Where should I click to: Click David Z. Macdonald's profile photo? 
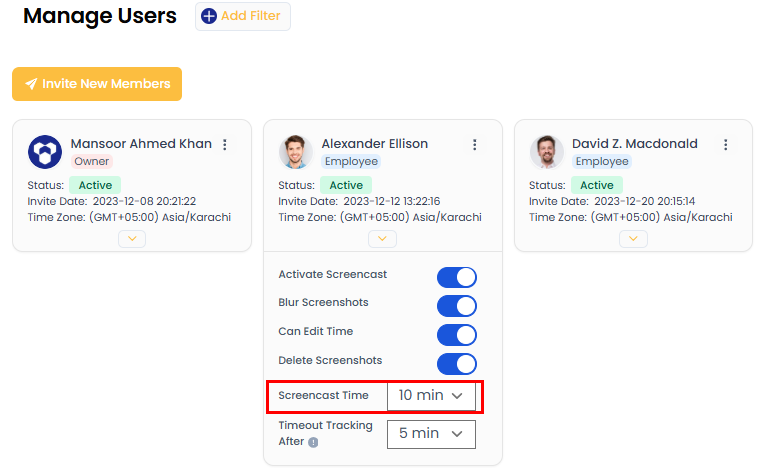546,152
